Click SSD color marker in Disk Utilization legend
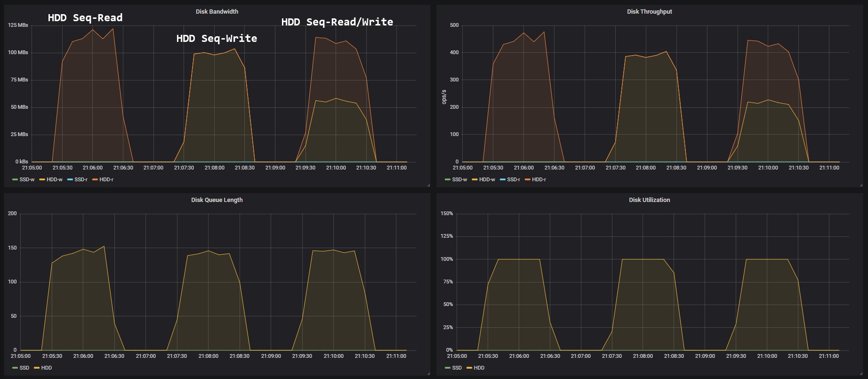This screenshot has width=868, height=379. pyautogui.click(x=448, y=368)
